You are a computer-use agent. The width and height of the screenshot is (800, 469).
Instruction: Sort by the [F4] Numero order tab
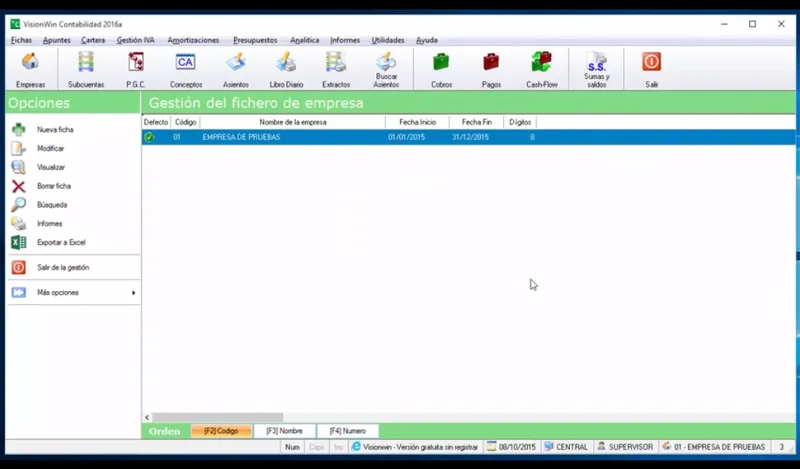tap(347, 431)
